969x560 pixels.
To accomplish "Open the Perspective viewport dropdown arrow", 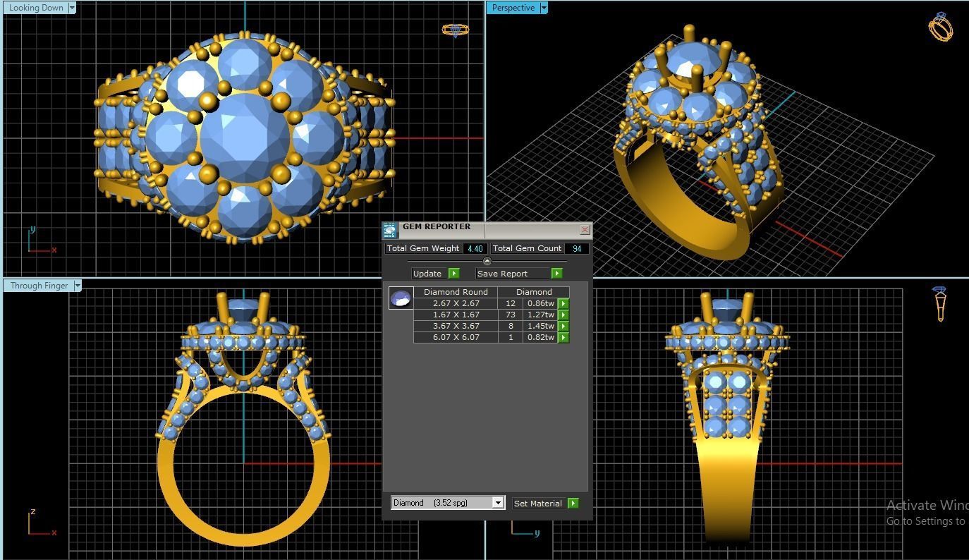I will click(x=543, y=8).
